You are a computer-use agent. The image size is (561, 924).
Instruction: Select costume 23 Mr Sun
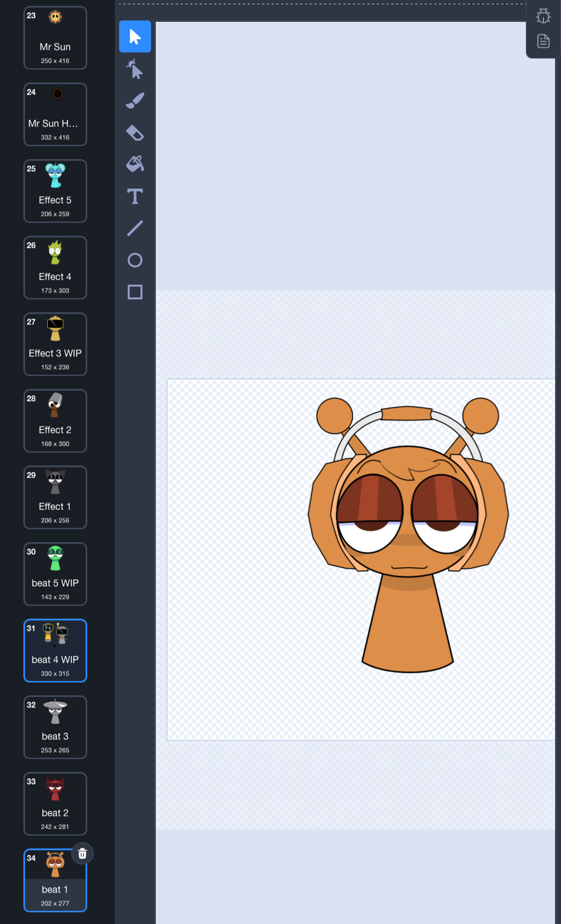pos(55,38)
